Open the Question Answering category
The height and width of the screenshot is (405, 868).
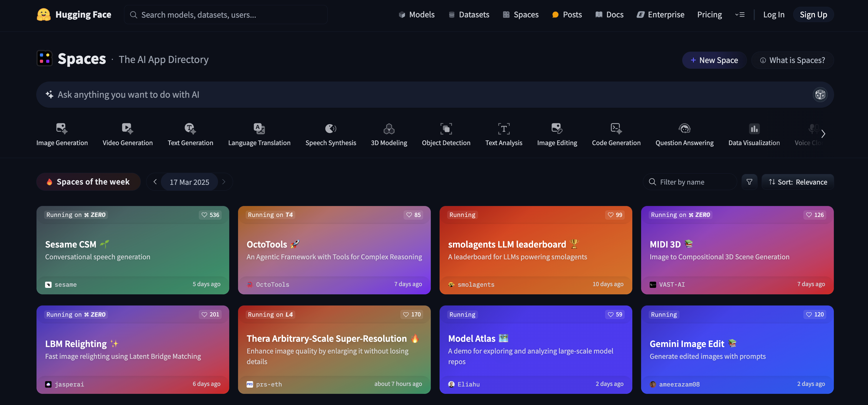click(684, 135)
